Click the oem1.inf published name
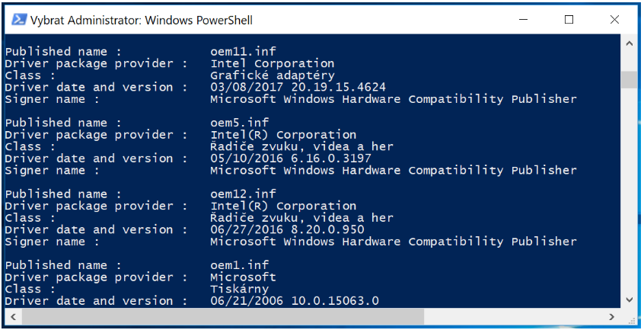 236,265
